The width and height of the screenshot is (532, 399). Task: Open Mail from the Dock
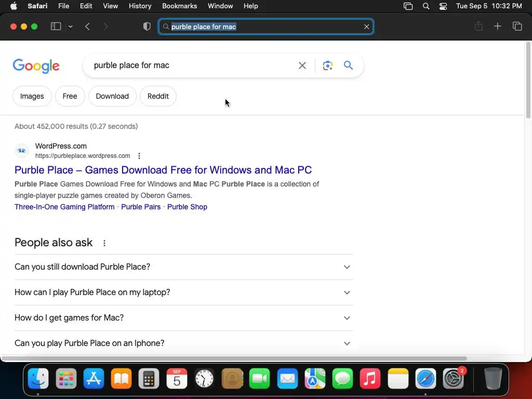coord(287,378)
